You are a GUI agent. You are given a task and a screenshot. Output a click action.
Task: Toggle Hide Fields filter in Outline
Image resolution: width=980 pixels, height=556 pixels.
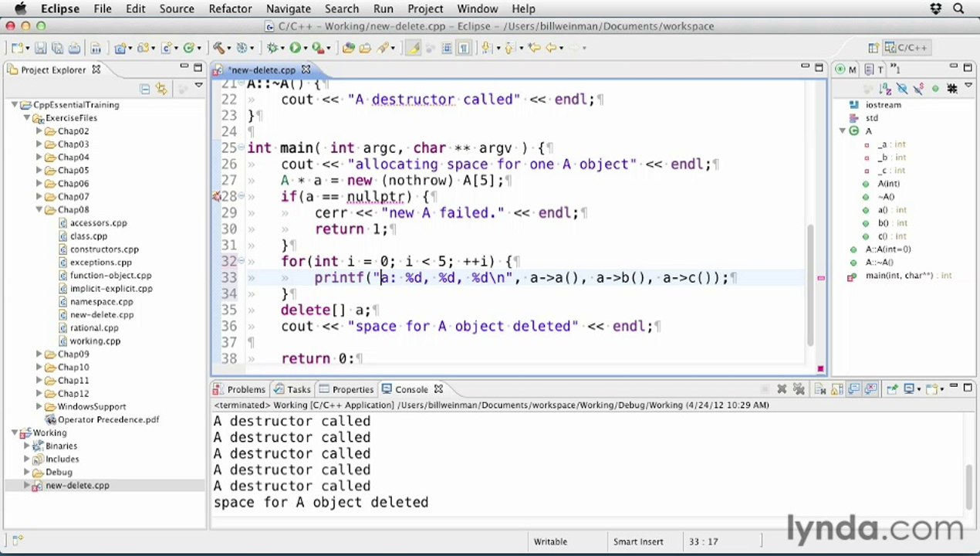(902, 89)
